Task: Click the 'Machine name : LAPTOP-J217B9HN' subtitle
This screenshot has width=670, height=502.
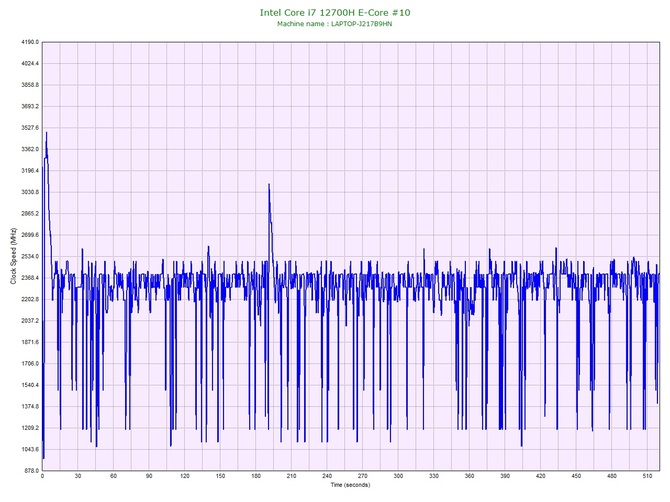Action: 335,24
